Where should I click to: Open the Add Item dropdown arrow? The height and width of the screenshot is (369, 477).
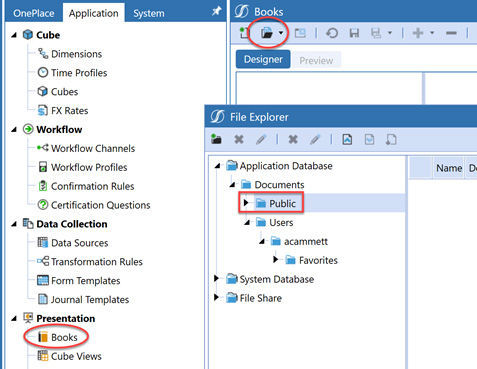432,33
